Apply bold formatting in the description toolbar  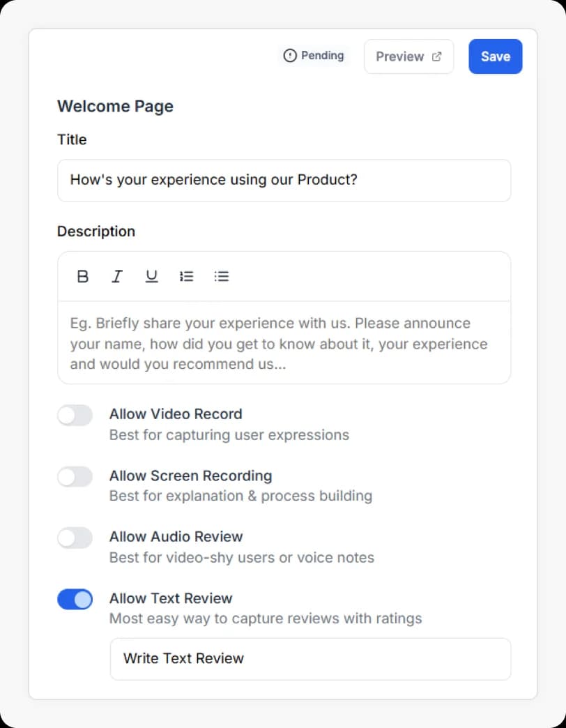click(x=82, y=276)
